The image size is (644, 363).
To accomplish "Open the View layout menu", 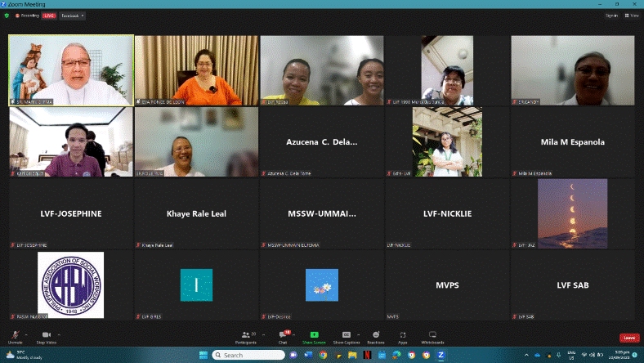I will click(x=632, y=16).
